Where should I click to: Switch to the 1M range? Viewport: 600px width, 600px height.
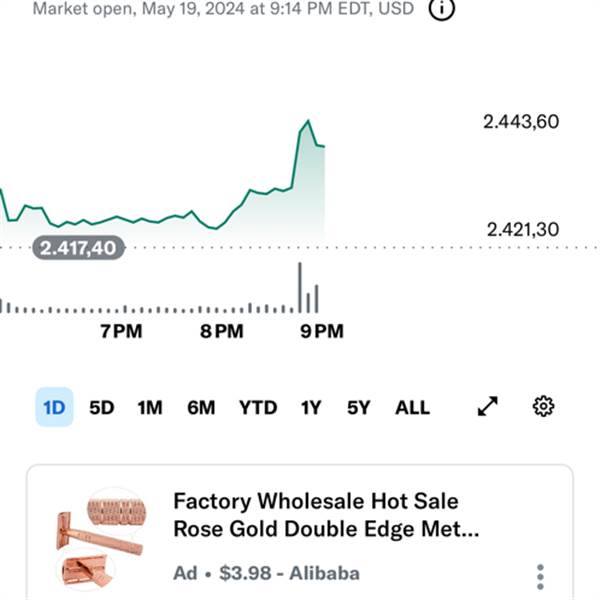150,407
